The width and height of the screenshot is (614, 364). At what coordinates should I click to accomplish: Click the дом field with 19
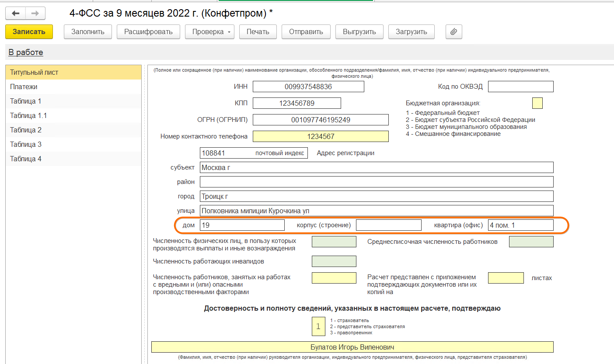(242, 225)
